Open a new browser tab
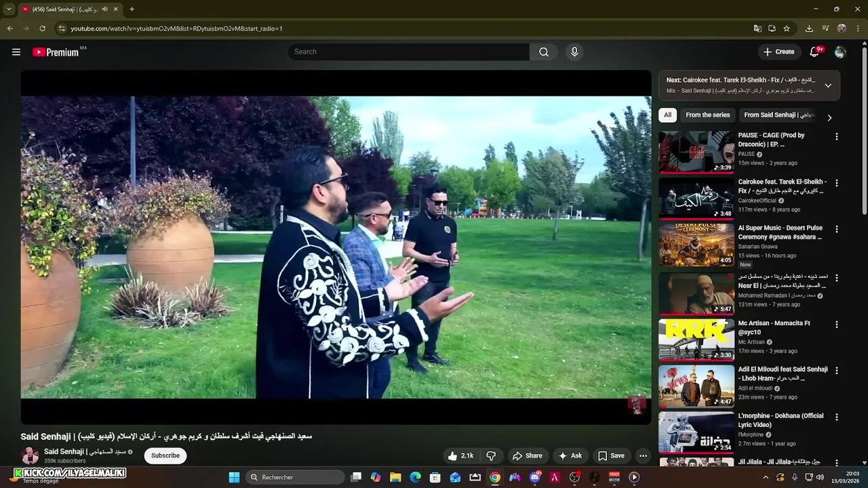Image resolution: width=868 pixels, height=488 pixels. [132, 9]
